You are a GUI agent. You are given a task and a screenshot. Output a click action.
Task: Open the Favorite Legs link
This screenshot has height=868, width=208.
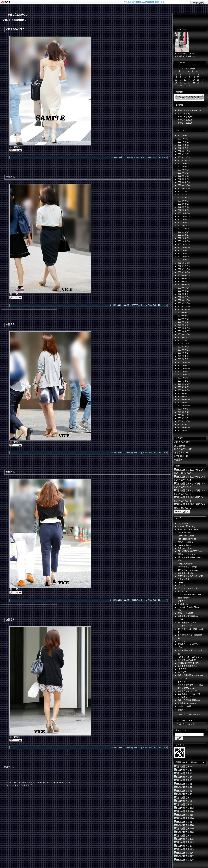click(x=184, y=545)
